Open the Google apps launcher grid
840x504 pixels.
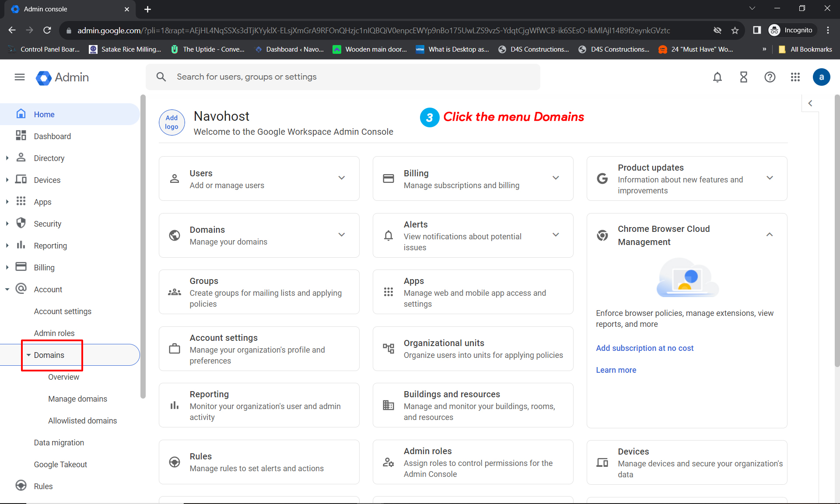[x=795, y=77]
